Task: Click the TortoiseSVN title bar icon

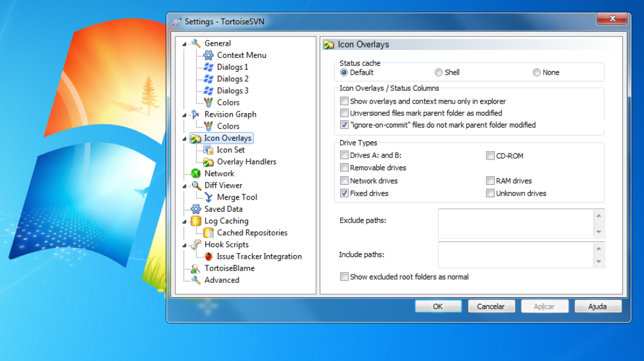Action: point(176,22)
